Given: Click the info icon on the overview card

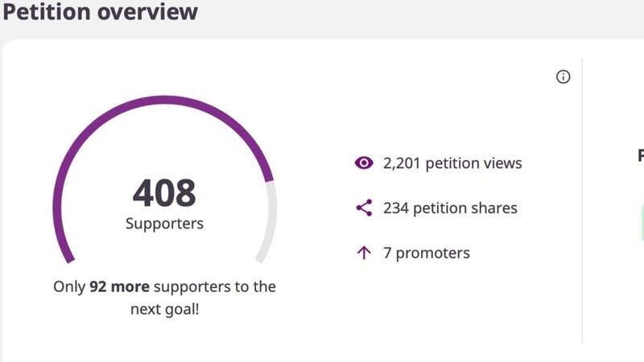Looking at the screenshot, I should click(x=563, y=77).
